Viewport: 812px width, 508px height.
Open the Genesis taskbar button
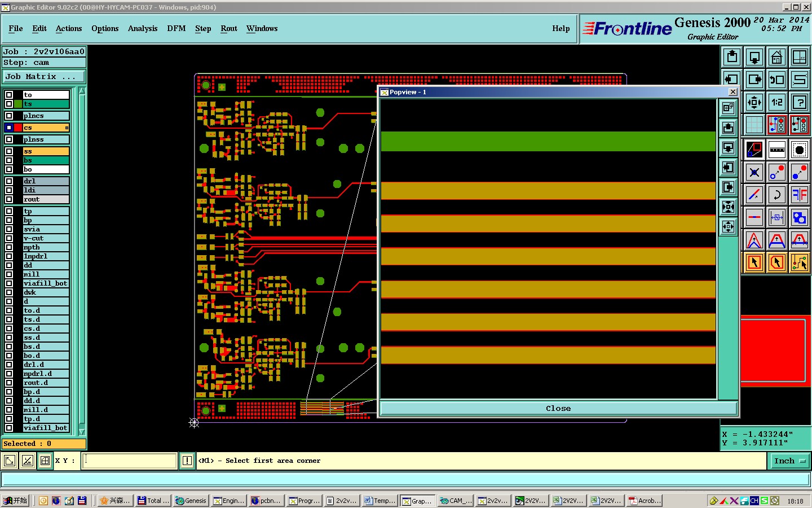(191, 501)
